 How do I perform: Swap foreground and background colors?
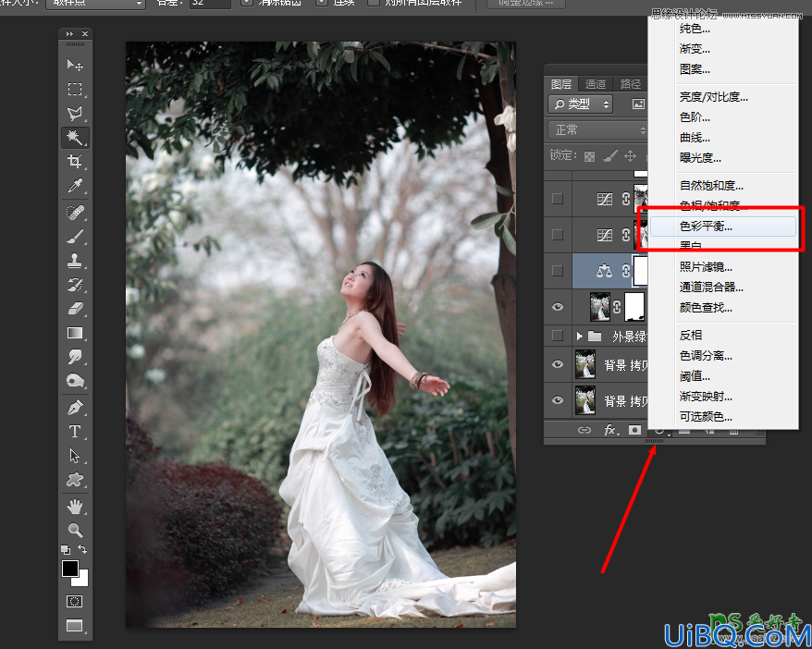point(82,549)
